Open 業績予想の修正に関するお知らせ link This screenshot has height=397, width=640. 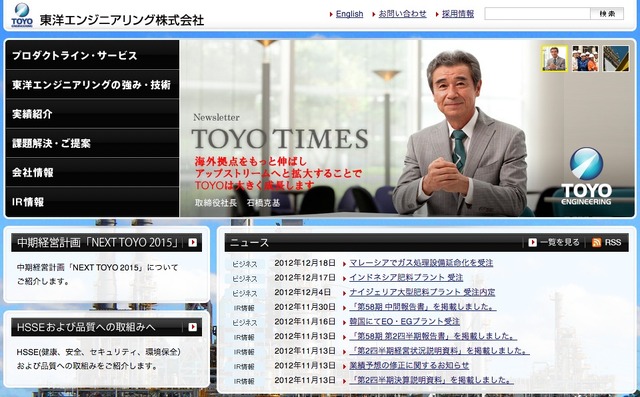pos(409,366)
